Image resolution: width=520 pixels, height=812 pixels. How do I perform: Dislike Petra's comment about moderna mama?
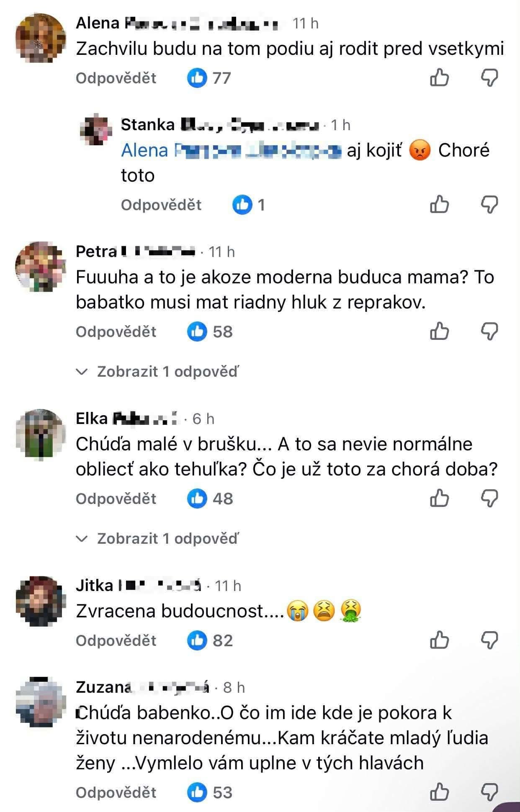tap(489, 331)
